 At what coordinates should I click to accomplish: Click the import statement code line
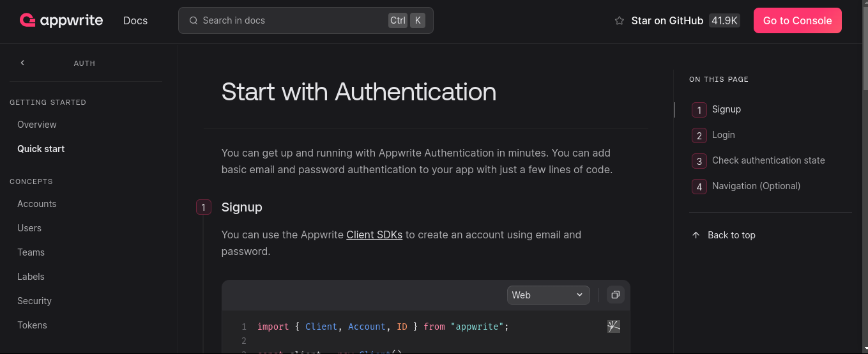click(383, 327)
